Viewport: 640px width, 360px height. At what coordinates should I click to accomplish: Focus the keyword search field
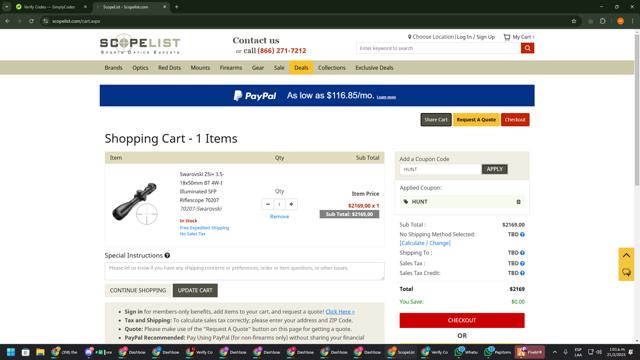(x=439, y=48)
